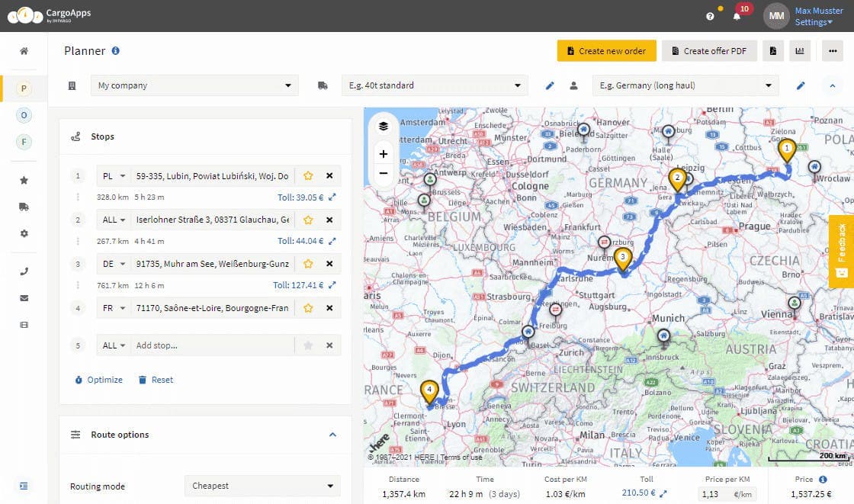
Task: Click the statistics chart icon near Create offer PDF
Action: click(800, 50)
